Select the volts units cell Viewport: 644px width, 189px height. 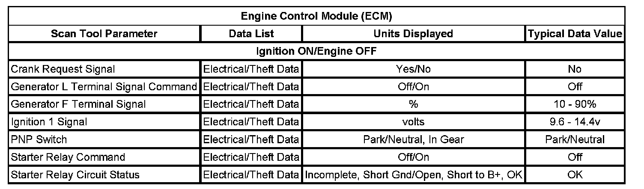[x=413, y=121]
